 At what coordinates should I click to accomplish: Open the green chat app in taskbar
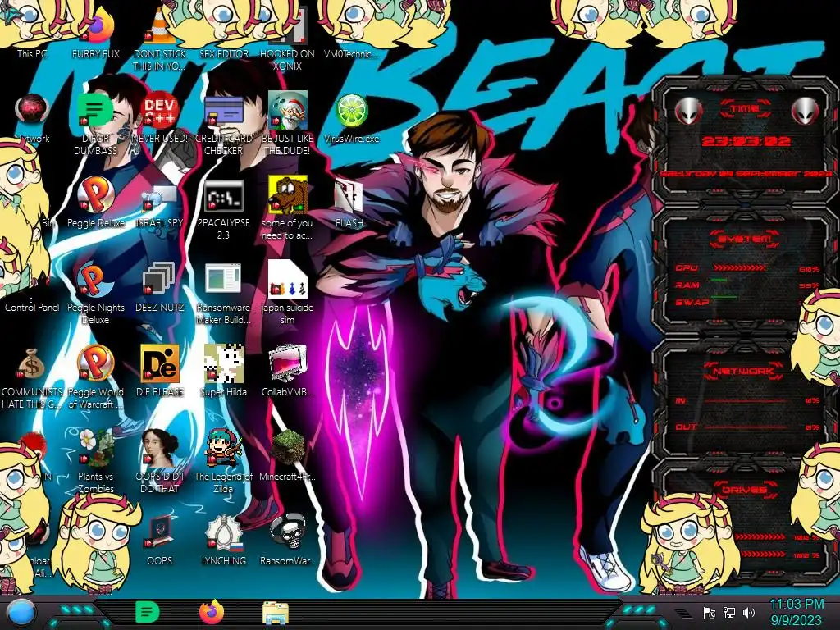pos(147,612)
